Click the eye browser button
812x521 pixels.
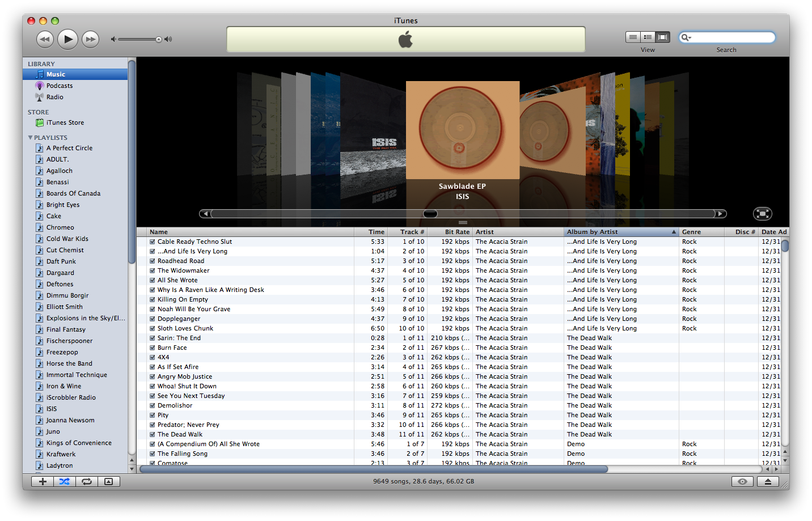[x=742, y=481]
